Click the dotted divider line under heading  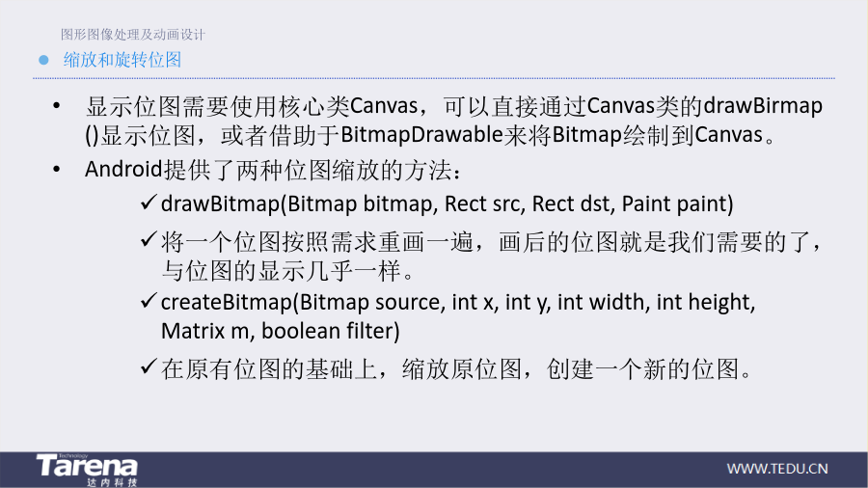[433, 78]
